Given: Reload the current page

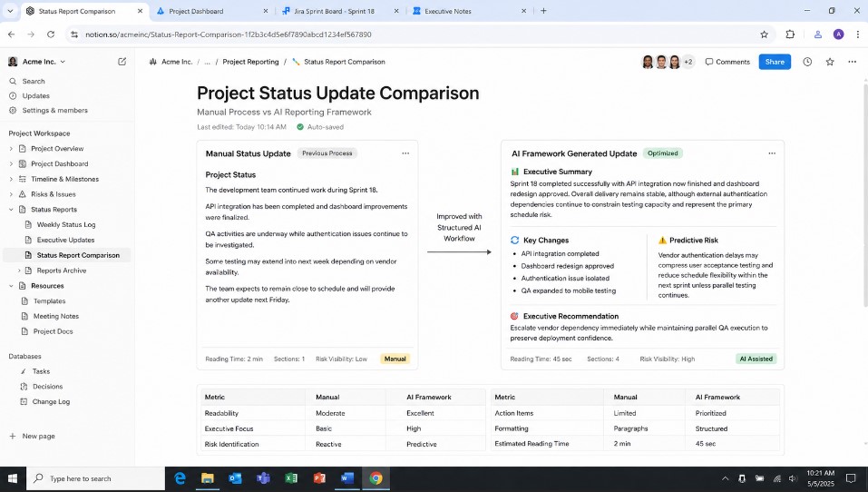Looking at the screenshot, I should coord(51,34).
